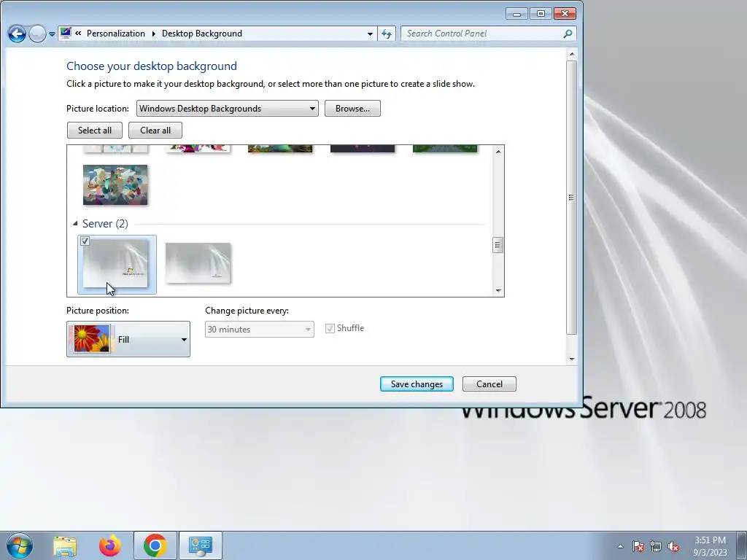The width and height of the screenshot is (747, 560).
Task: Open Windows Explorer from the taskbar
Action: tap(65, 545)
